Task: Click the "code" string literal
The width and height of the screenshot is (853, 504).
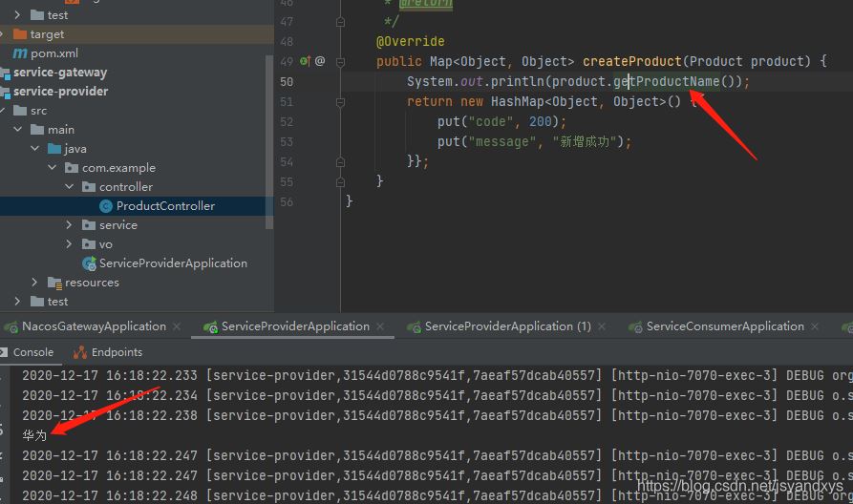Action: pos(491,122)
